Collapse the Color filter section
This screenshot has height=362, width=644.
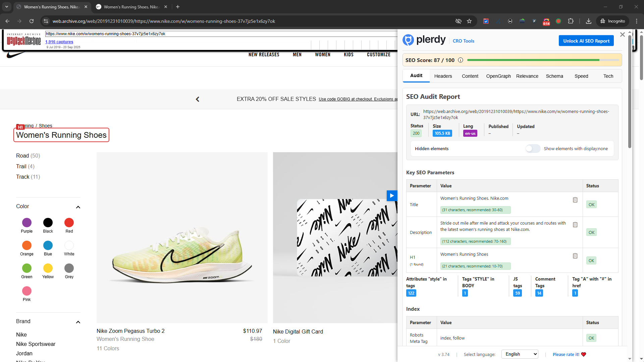click(x=78, y=207)
